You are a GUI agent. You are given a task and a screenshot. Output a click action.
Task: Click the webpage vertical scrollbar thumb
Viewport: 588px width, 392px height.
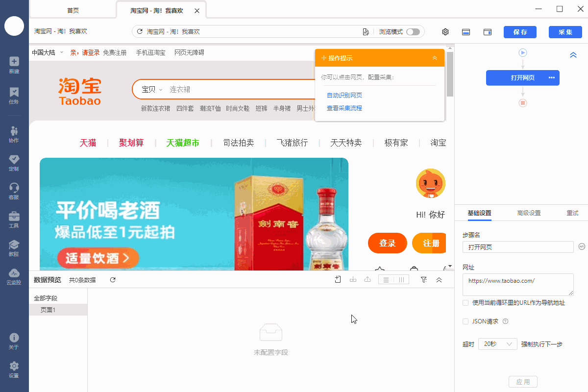coord(450,73)
